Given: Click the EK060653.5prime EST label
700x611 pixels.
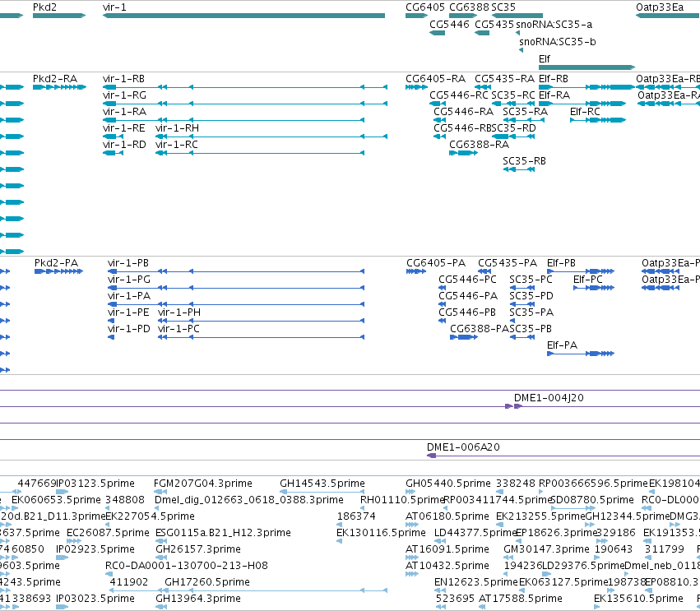Looking at the screenshot, I should click(56, 500).
